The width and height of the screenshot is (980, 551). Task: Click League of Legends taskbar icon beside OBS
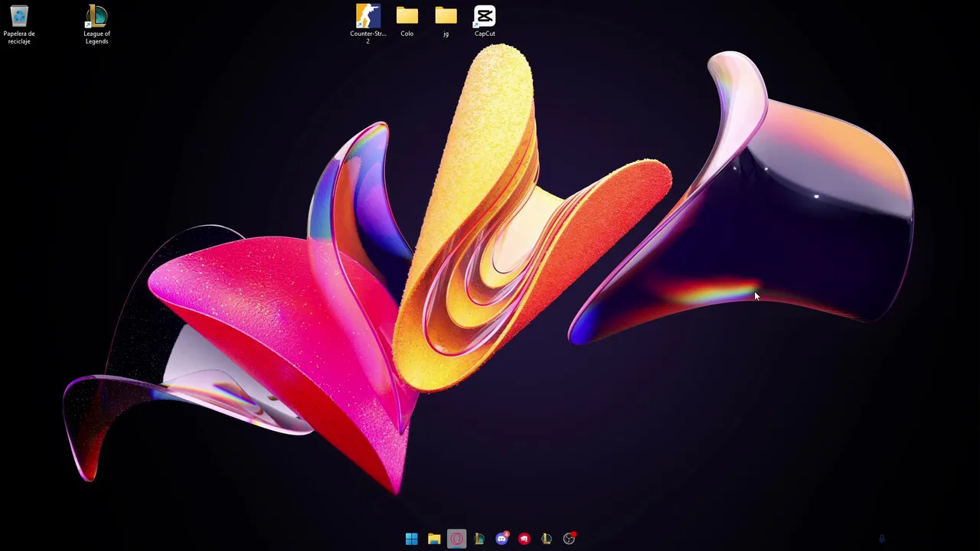coord(547,539)
